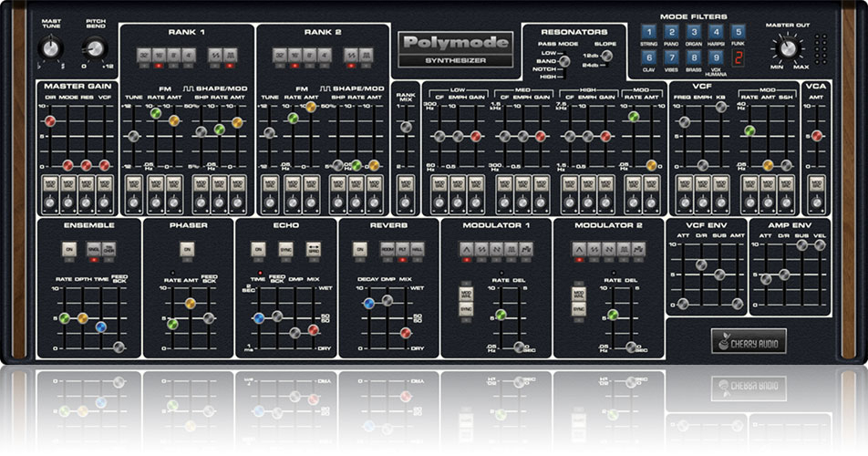Viewport: 868px width, 456px height.
Task: Select Rank 1 32' footage button
Action: coord(146,56)
